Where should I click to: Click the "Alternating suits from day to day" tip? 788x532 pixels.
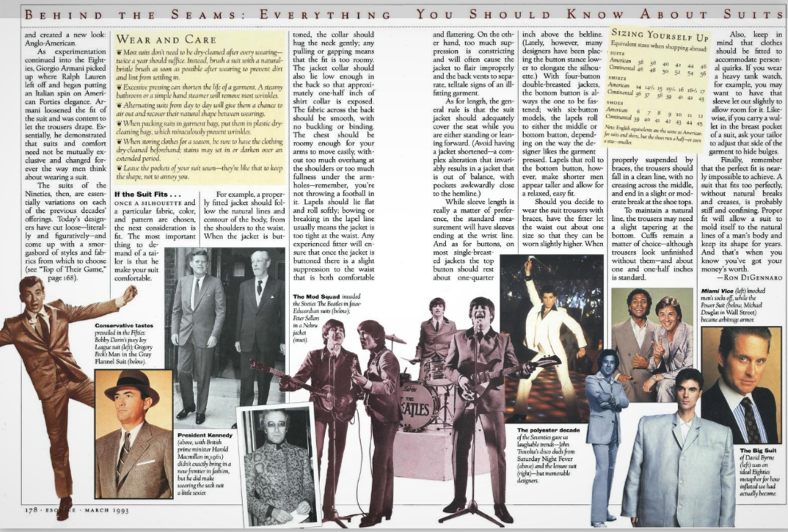[200, 109]
